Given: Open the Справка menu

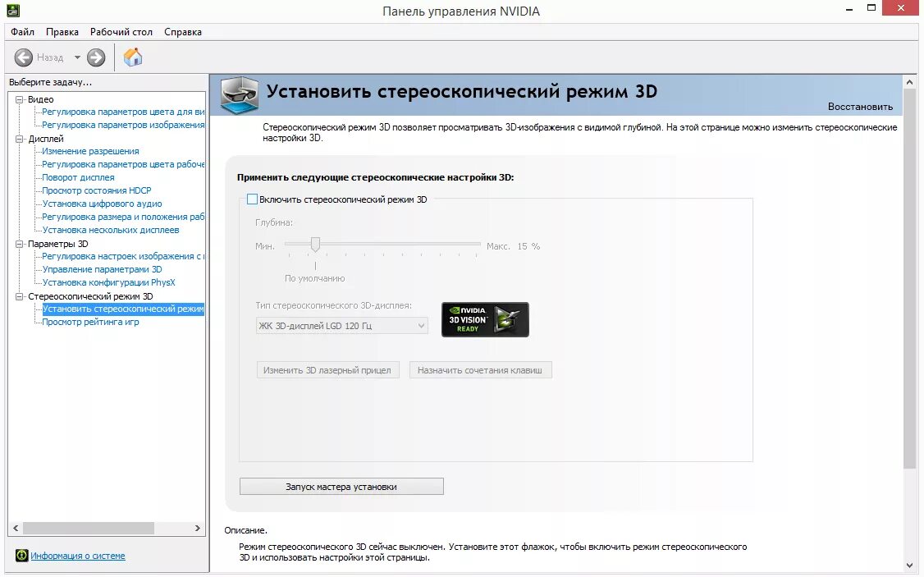Looking at the screenshot, I should click(x=183, y=32).
